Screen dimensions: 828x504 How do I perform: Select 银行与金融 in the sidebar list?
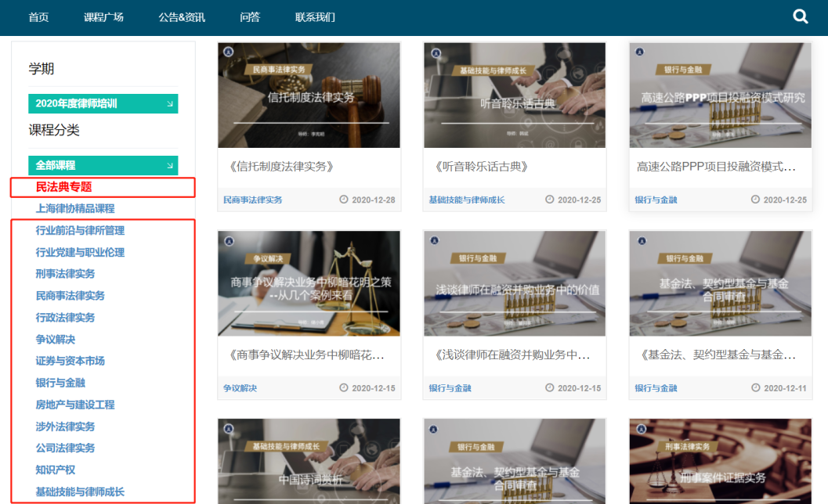pyautogui.click(x=60, y=383)
